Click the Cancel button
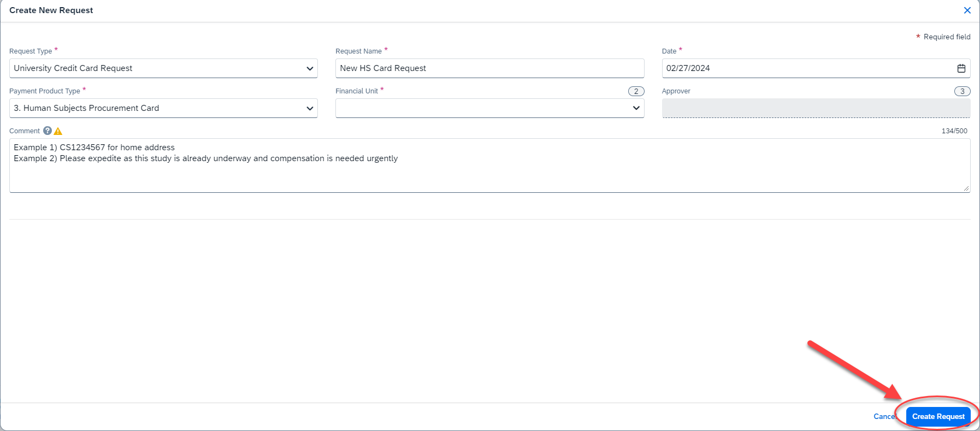This screenshot has width=980, height=431. point(885,416)
